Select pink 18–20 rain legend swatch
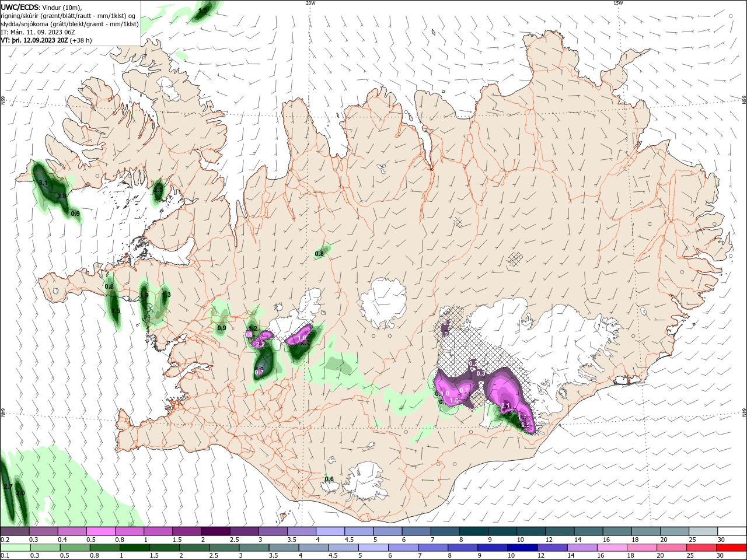Viewport: 747px width, 560px height. tap(643, 548)
